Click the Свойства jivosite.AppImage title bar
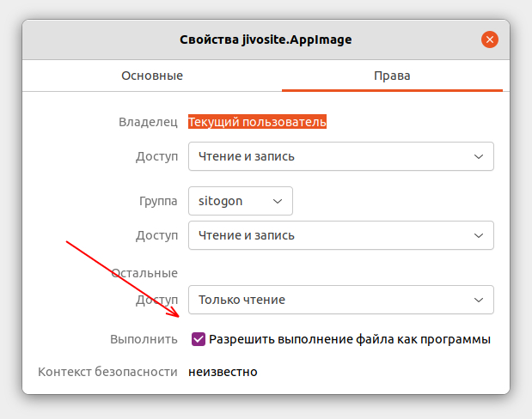 (266, 39)
